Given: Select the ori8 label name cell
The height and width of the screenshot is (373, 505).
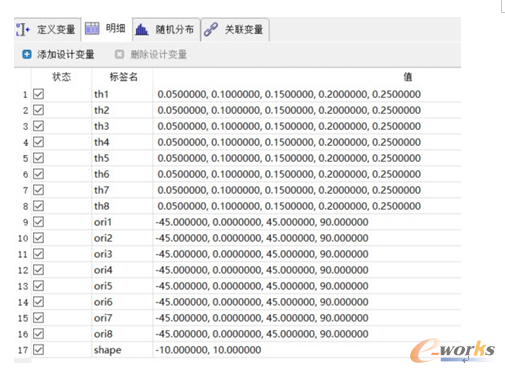Looking at the screenshot, I should tap(122, 334).
